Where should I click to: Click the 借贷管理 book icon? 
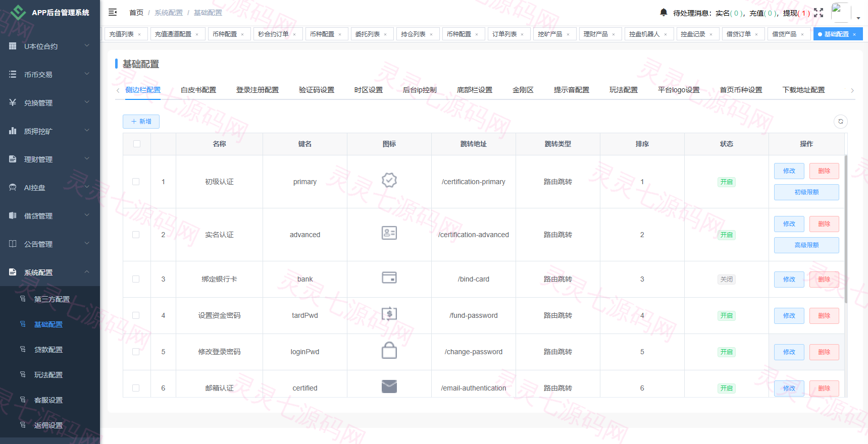point(13,215)
